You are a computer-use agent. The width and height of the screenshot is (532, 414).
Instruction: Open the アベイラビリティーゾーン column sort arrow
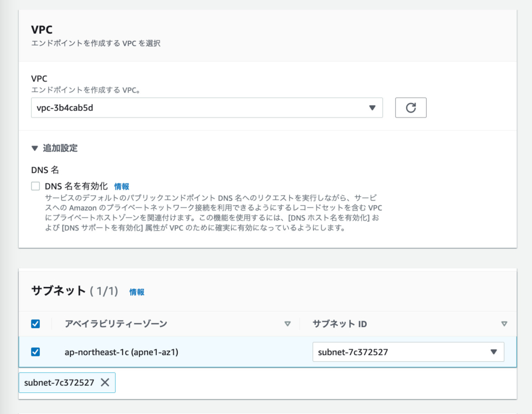tap(288, 324)
